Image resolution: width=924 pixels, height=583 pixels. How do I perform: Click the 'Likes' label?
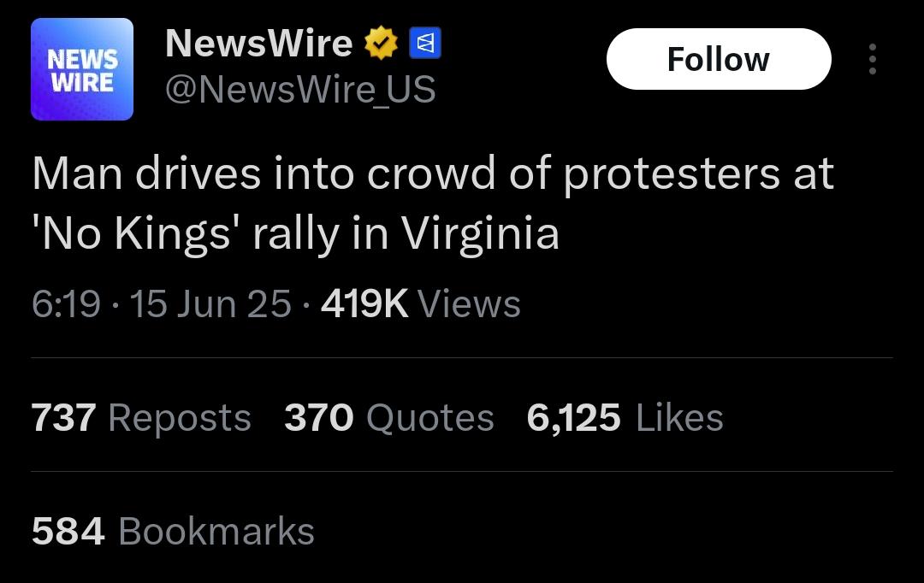[x=679, y=418]
